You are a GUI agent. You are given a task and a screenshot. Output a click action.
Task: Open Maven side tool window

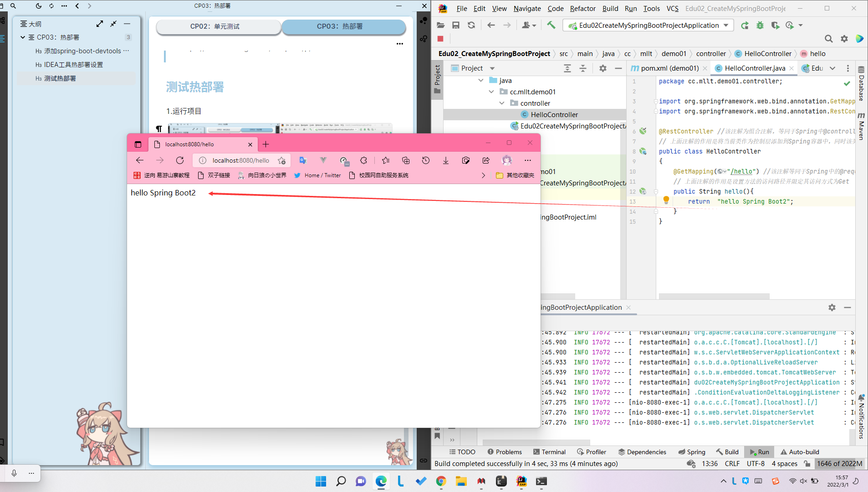(x=861, y=126)
